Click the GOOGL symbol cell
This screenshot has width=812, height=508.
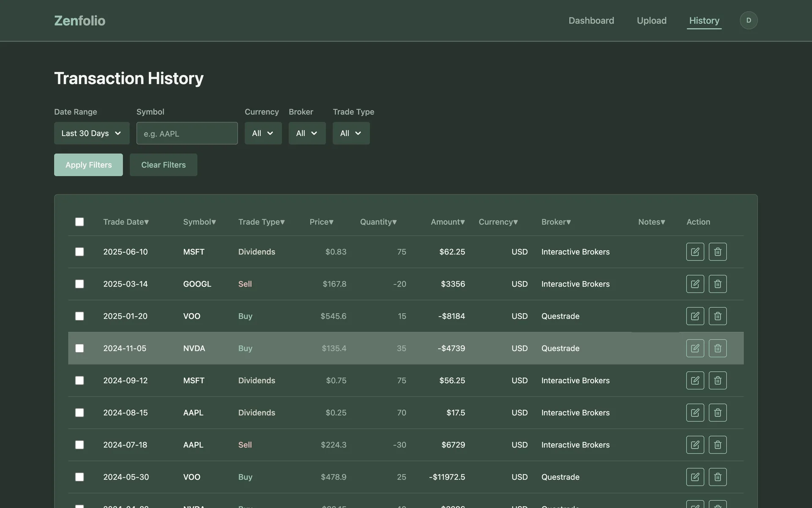click(x=197, y=284)
